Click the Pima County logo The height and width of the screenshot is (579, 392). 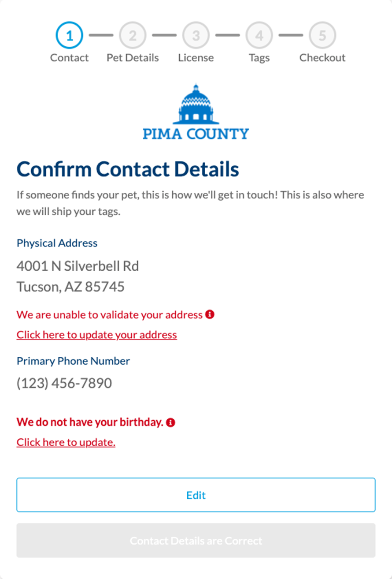click(x=196, y=110)
